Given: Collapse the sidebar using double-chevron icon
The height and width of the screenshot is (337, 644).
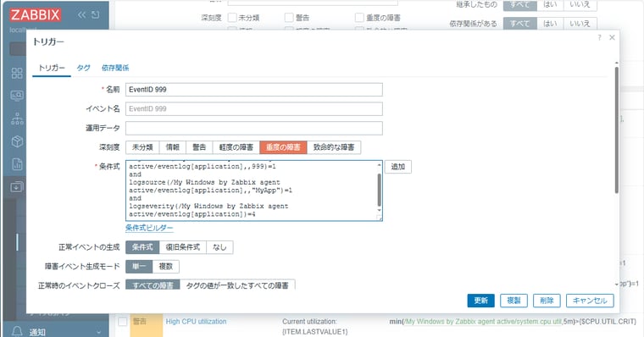Looking at the screenshot, I should [x=82, y=14].
